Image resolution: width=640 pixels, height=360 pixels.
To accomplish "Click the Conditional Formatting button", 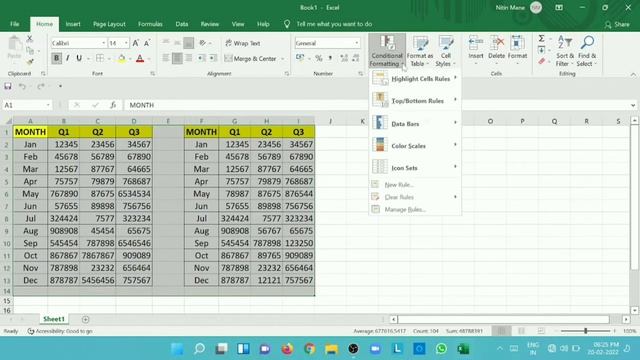I will (x=387, y=51).
